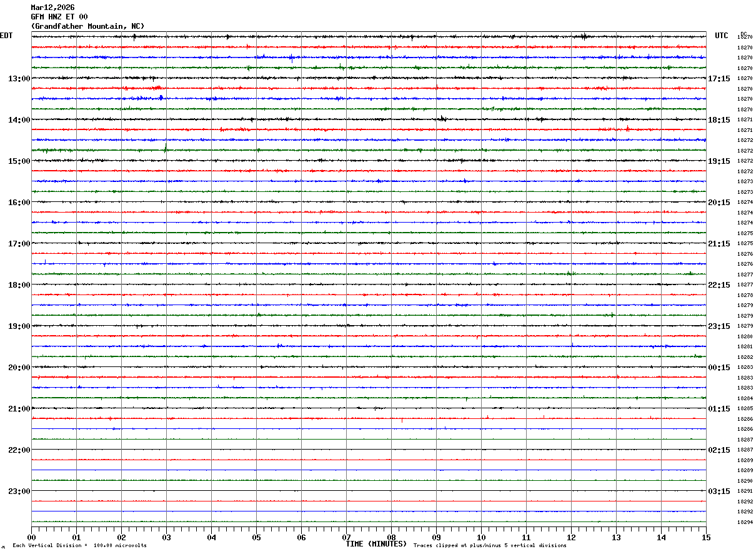
Task: Click the "TIME (MINUTES)" axis title
Action: click(x=376, y=544)
